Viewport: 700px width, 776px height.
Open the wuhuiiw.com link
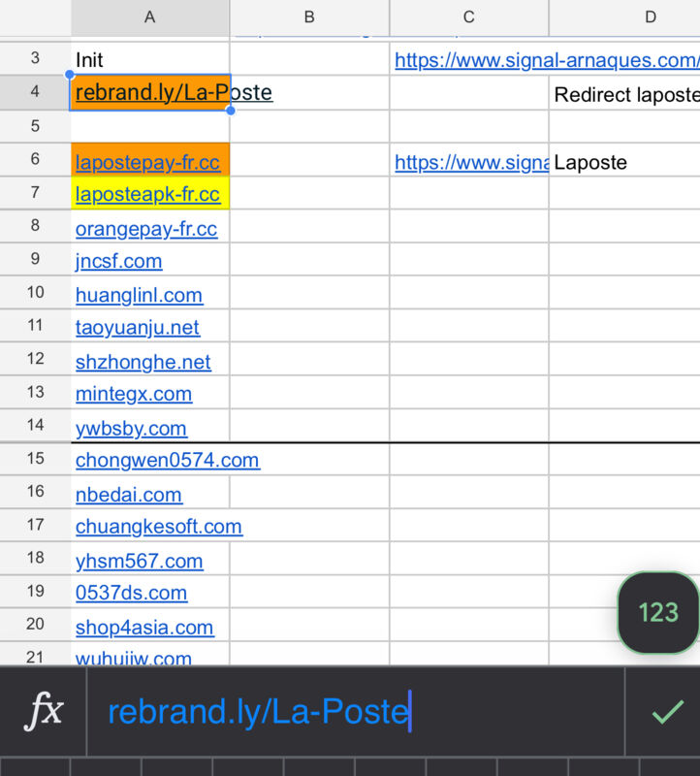click(134, 658)
